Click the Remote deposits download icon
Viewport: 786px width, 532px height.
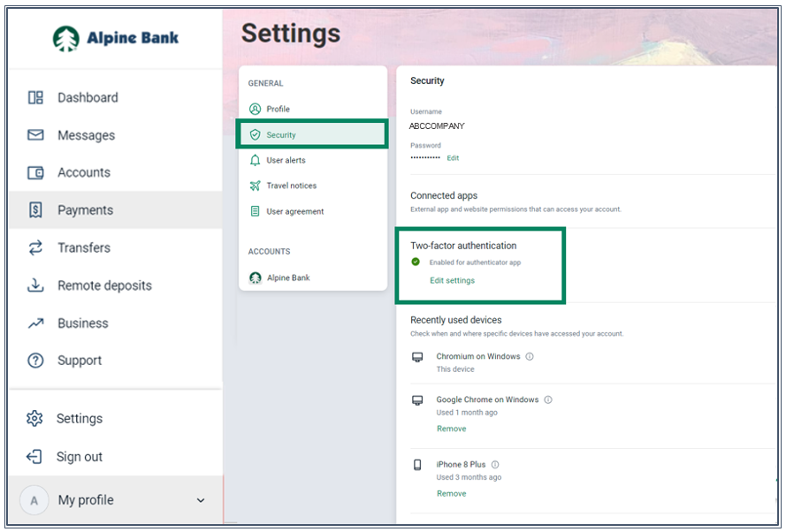pos(35,285)
